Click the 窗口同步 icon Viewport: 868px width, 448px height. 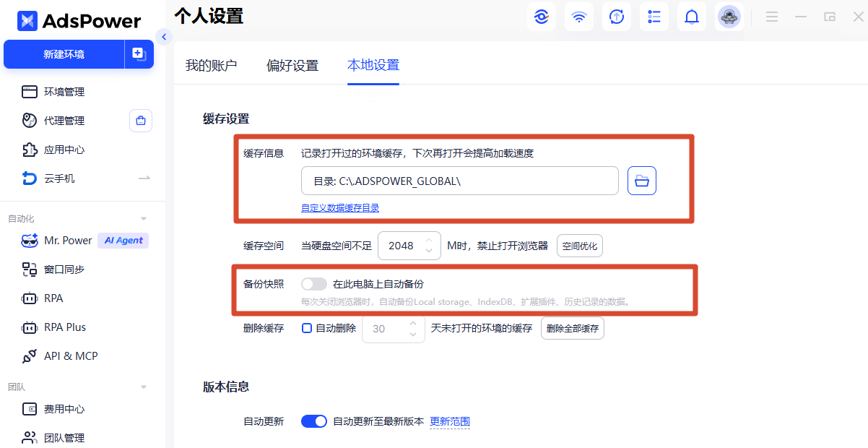pos(29,270)
